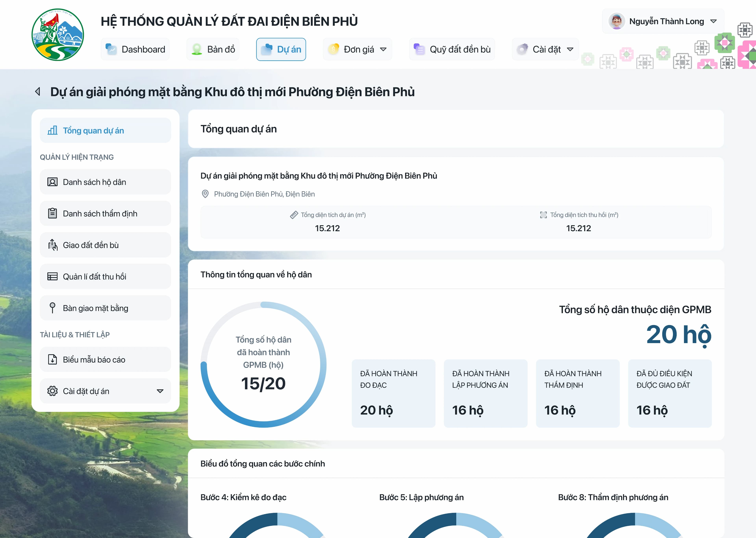Click the Đã hoàn thành đo đạc card

tap(394, 394)
